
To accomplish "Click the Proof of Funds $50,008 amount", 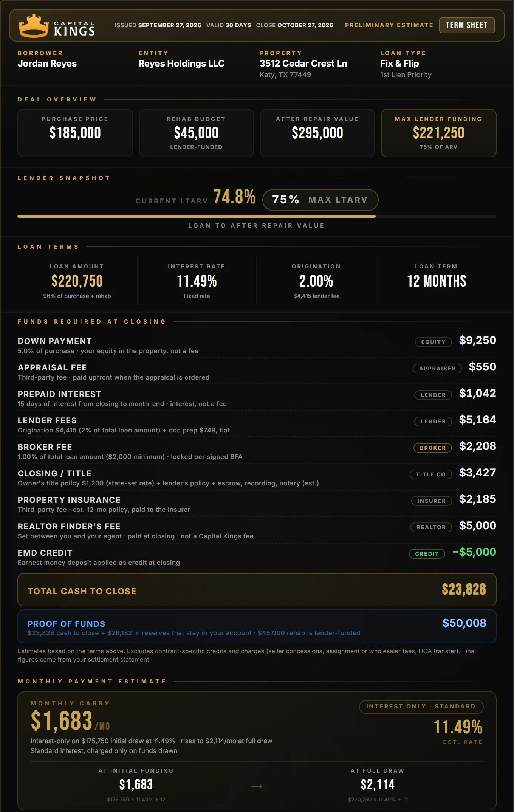I will [x=464, y=623].
